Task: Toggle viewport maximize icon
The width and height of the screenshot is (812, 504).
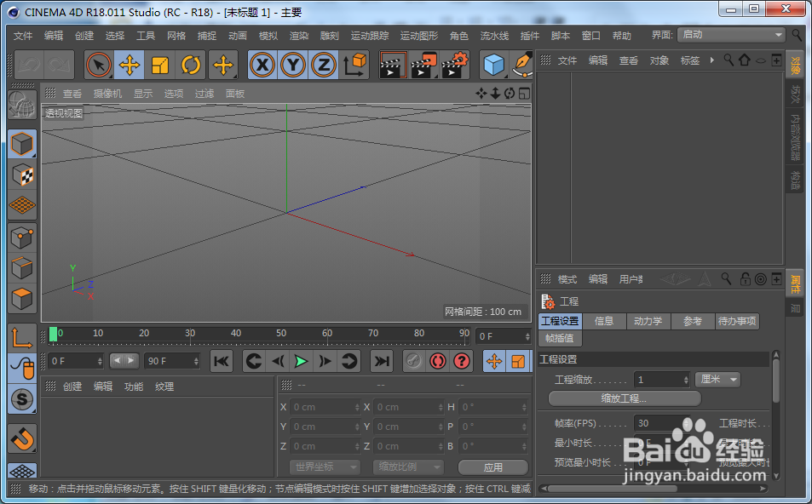Action: pyautogui.click(x=524, y=93)
